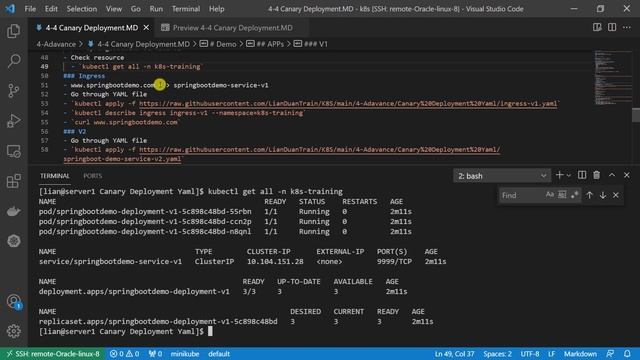Toggle Use Regular Expression in terminal find
640x360 pixels.
[x=574, y=195]
